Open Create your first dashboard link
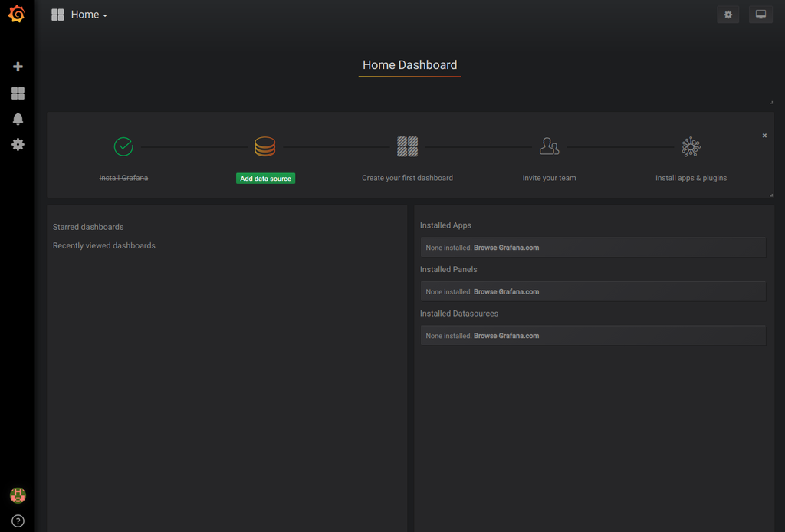The image size is (785, 532). click(x=407, y=178)
